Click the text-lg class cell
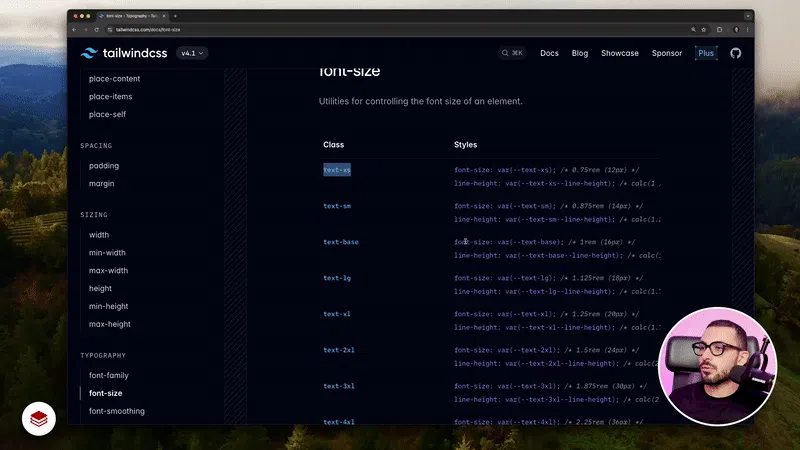The height and width of the screenshot is (450, 800). pyautogui.click(x=337, y=278)
